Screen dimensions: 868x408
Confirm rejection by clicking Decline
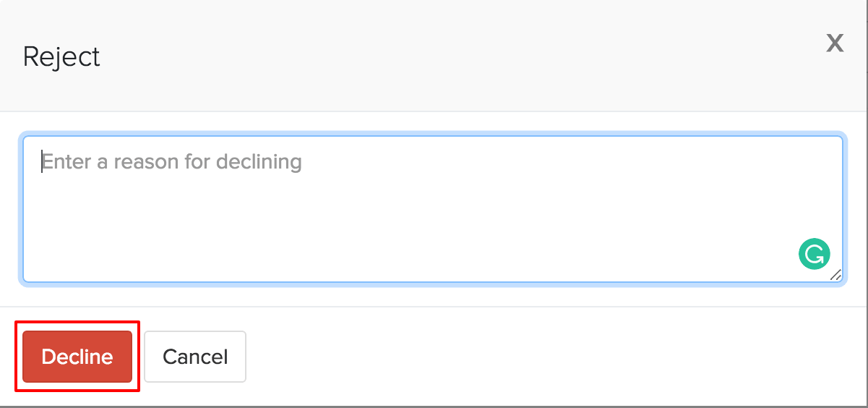(x=77, y=357)
